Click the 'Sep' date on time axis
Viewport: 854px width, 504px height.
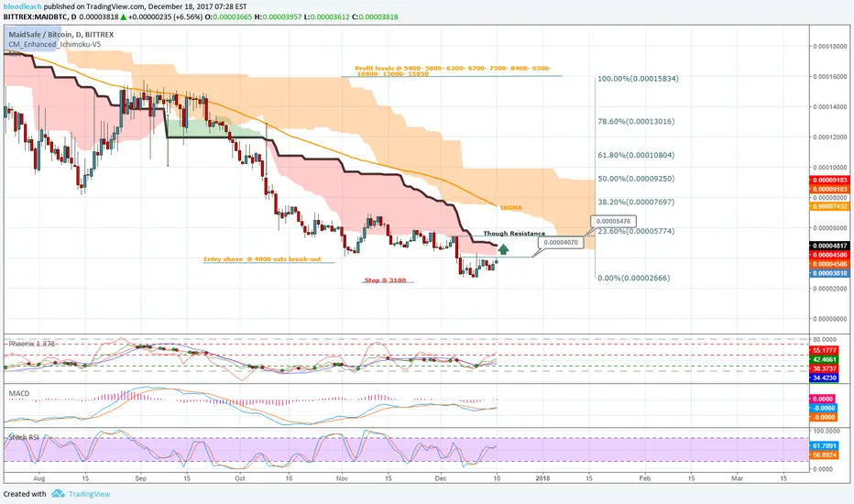coord(140,478)
